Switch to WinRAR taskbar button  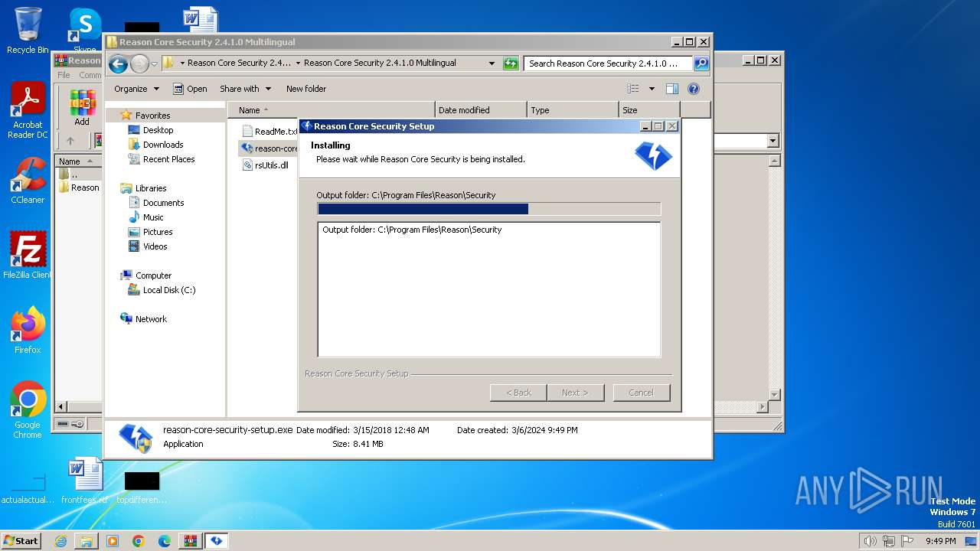pyautogui.click(x=191, y=541)
